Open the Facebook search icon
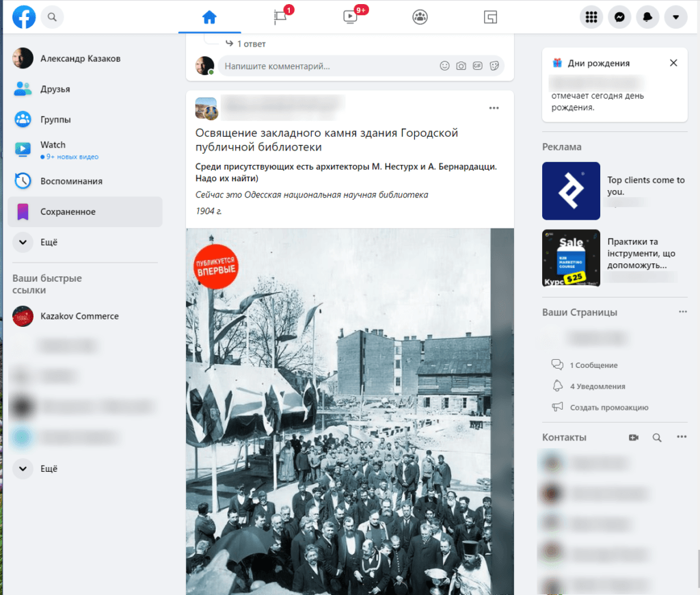700x595 pixels. [52, 17]
